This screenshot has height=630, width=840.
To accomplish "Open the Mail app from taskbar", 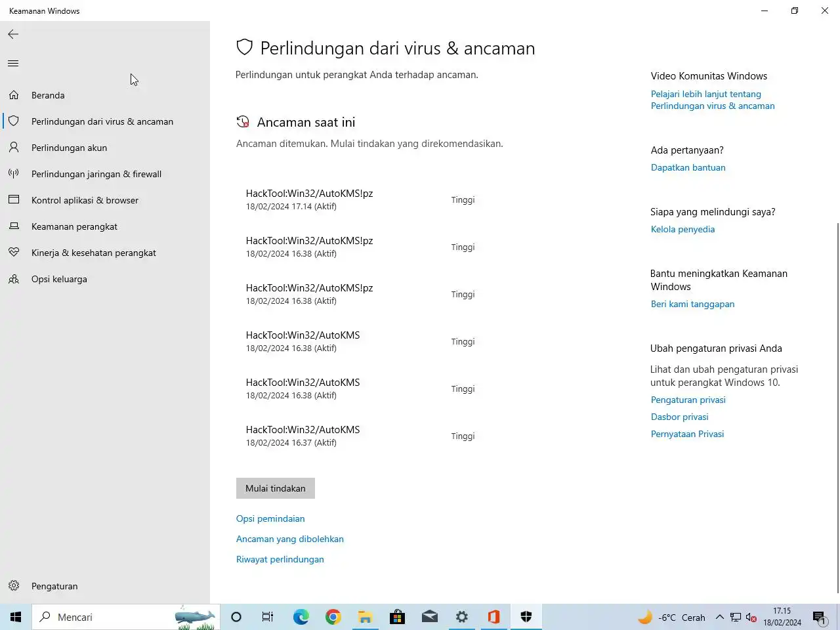I will click(x=430, y=617).
